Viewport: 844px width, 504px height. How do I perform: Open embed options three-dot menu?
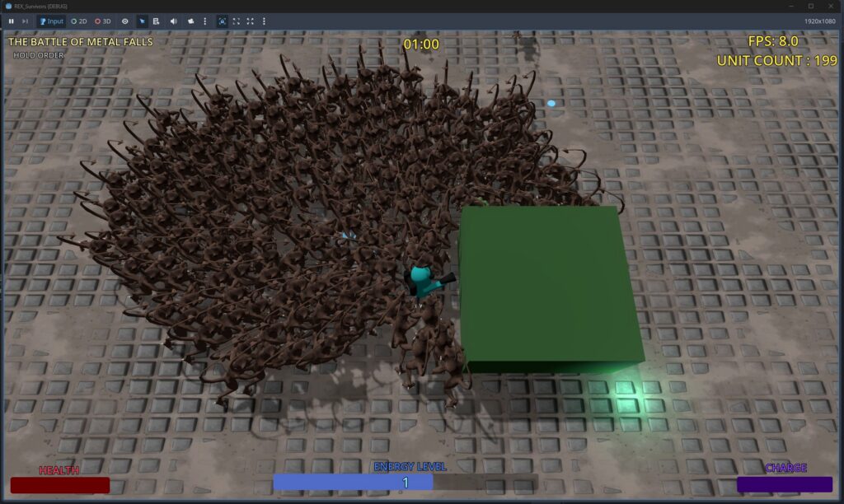pos(264,21)
